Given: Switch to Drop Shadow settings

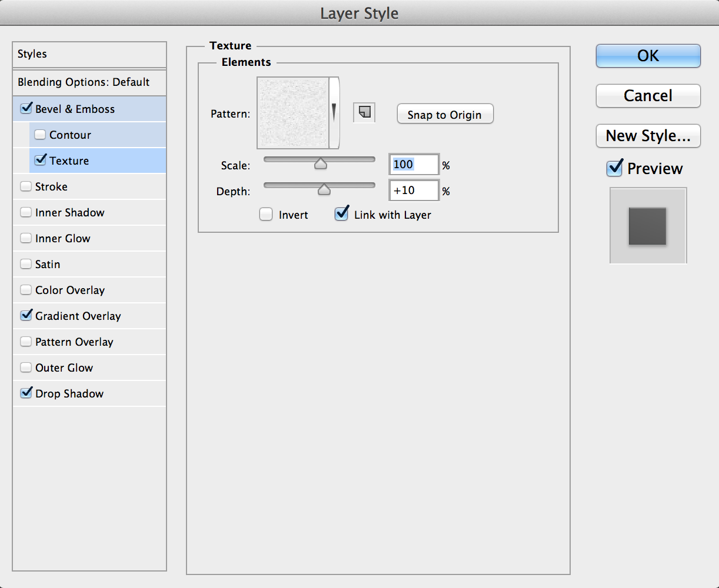Looking at the screenshot, I should (x=69, y=393).
